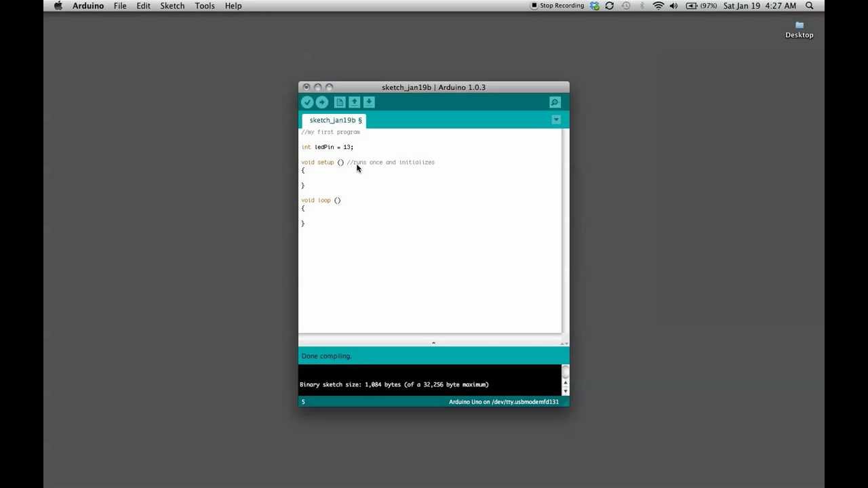Click the Bluetooth menu bar icon
The width and height of the screenshot is (868, 488).
pyautogui.click(x=642, y=5)
